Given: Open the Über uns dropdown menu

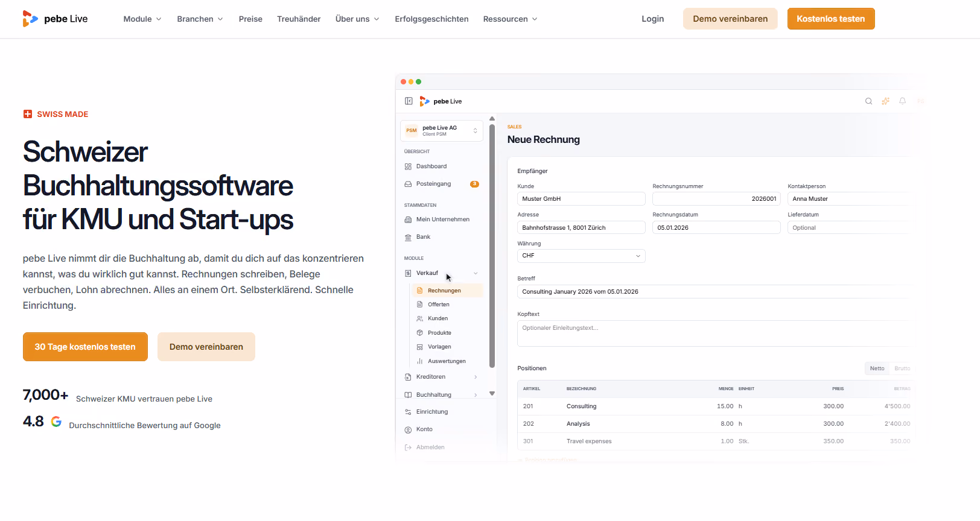Looking at the screenshot, I should click(x=357, y=19).
